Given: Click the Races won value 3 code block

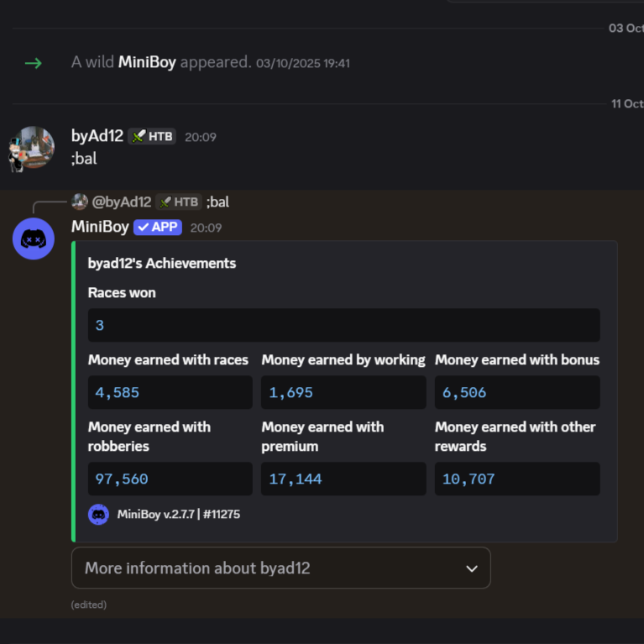Looking at the screenshot, I should (343, 325).
